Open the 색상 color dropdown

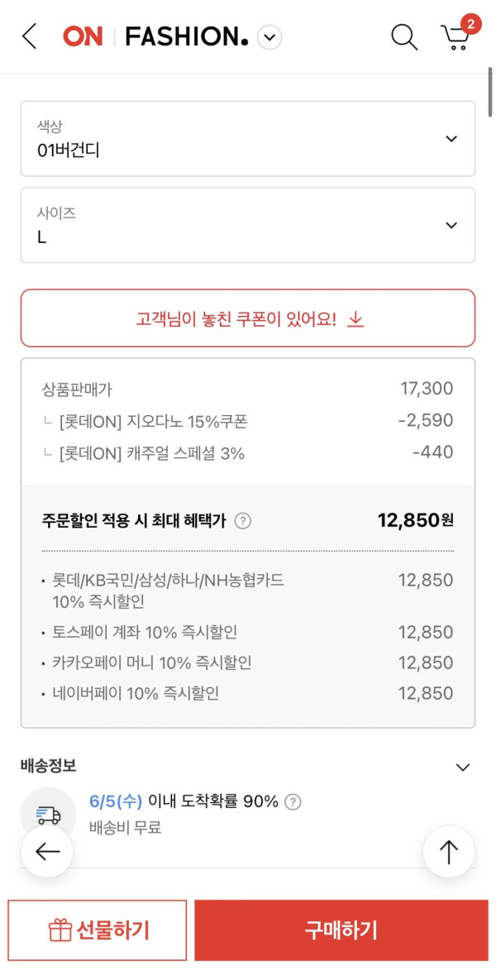(248, 139)
